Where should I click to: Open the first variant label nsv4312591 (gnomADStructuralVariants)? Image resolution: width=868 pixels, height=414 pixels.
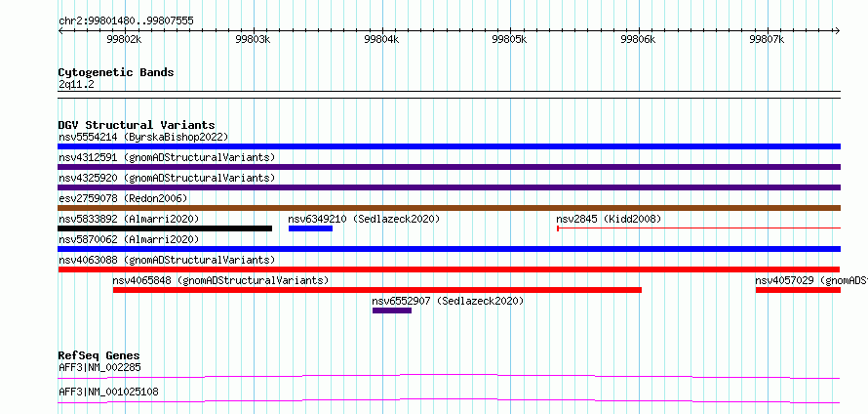(x=167, y=157)
